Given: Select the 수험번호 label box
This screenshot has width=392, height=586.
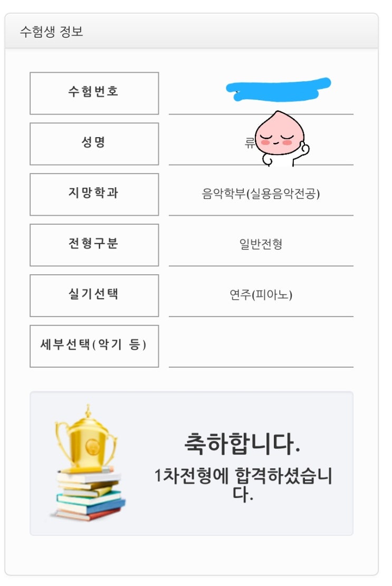Looking at the screenshot, I should click(94, 93).
